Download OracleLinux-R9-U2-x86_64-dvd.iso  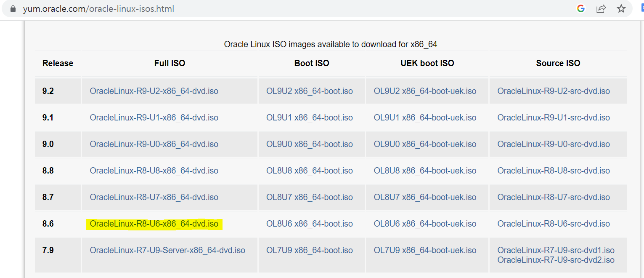154,91
